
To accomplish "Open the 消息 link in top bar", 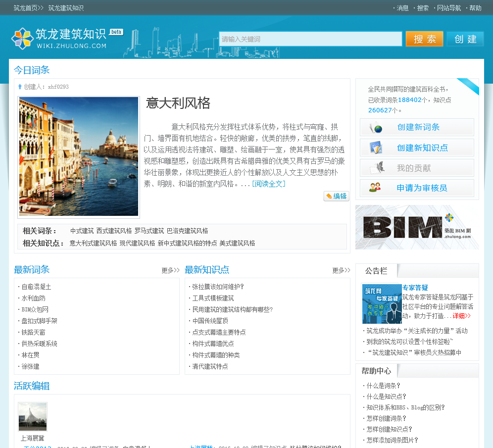I will (x=402, y=8).
